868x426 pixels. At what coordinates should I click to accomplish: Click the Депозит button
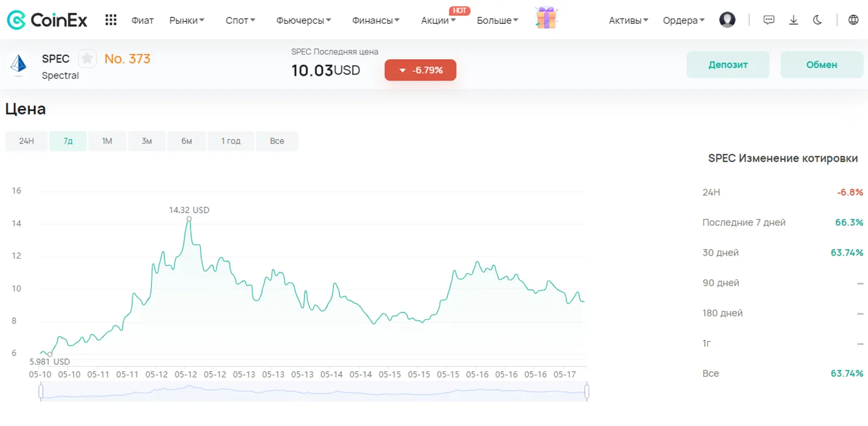[x=728, y=65]
